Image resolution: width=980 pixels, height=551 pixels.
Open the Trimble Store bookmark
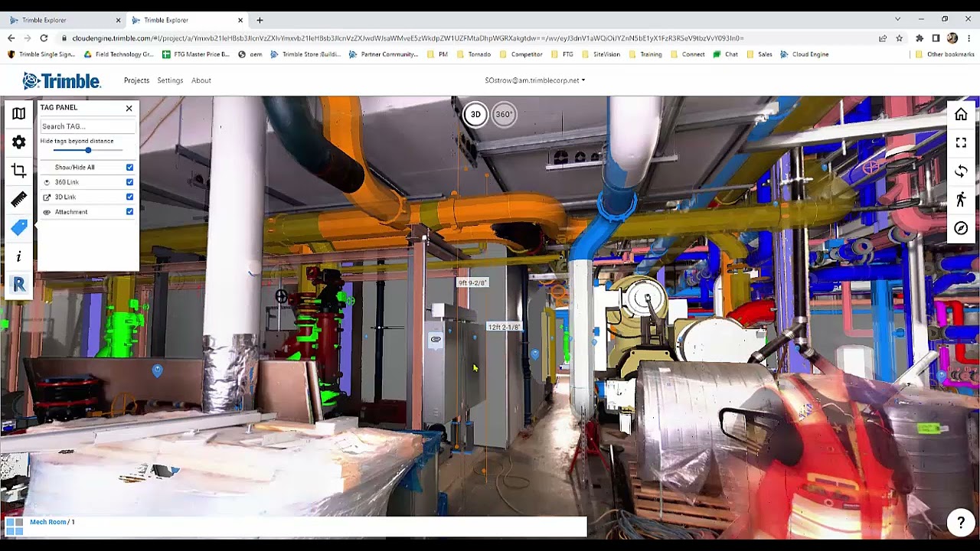[x=305, y=54]
